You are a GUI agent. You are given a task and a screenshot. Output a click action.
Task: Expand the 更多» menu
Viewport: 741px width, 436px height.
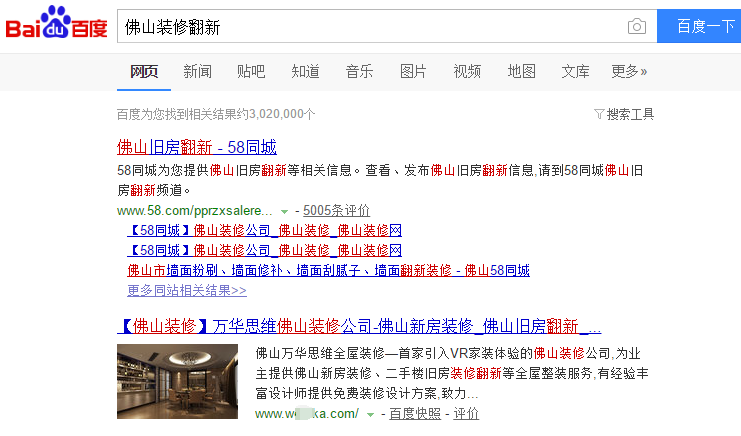629,72
